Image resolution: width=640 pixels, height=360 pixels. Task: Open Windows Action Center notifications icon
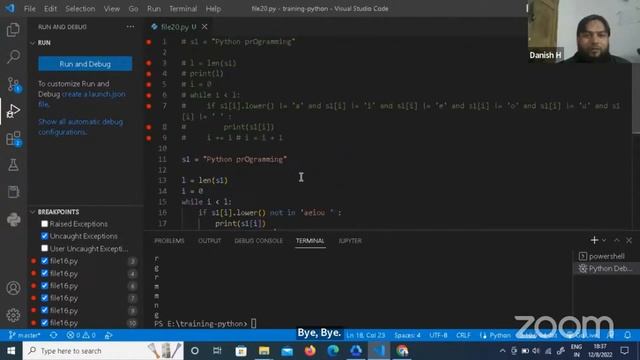(624, 351)
